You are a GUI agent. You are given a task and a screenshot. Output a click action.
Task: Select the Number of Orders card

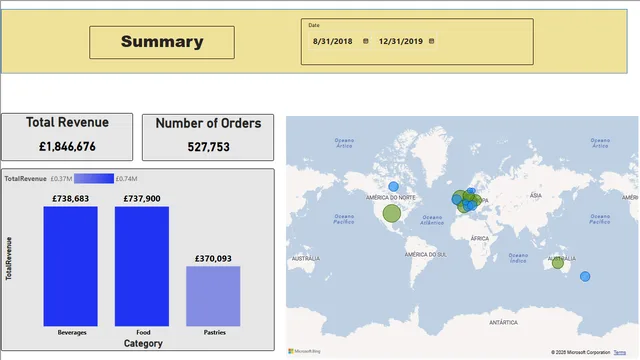click(x=208, y=137)
